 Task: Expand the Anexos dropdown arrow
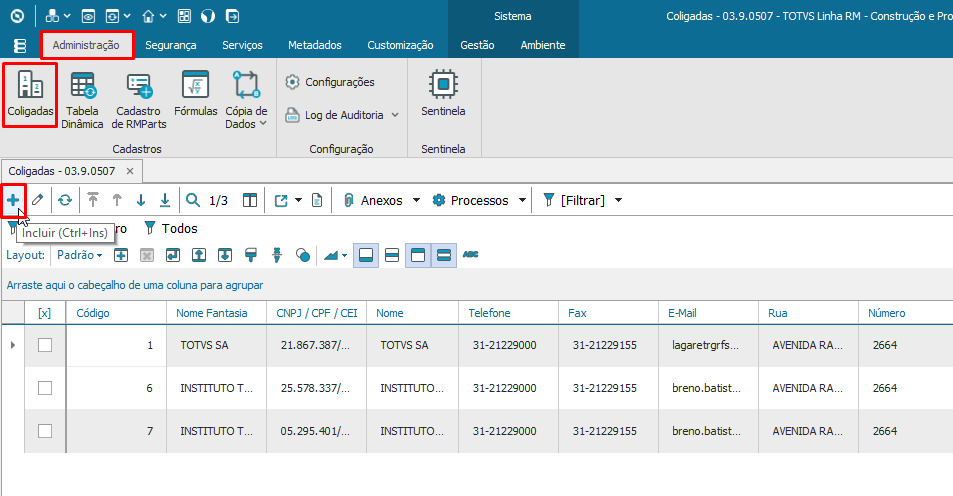coord(416,200)
